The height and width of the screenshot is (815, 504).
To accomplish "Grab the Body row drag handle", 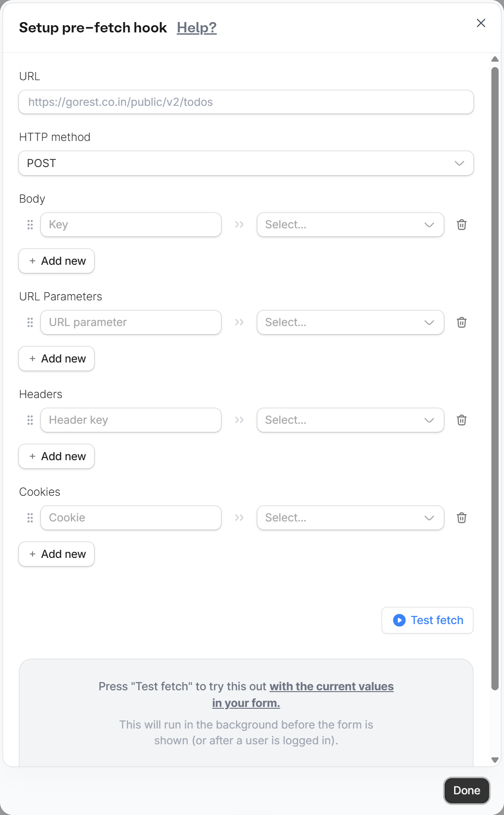I will (30, 225).
